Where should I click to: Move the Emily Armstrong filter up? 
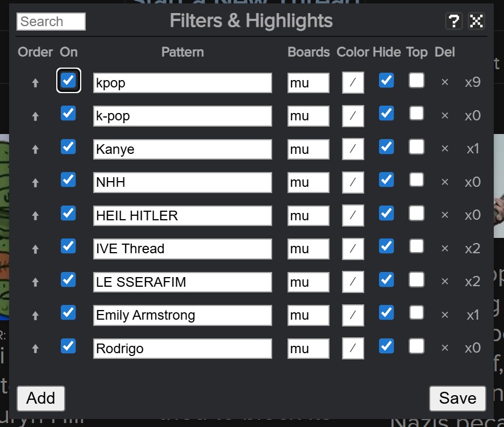[35, 315]
